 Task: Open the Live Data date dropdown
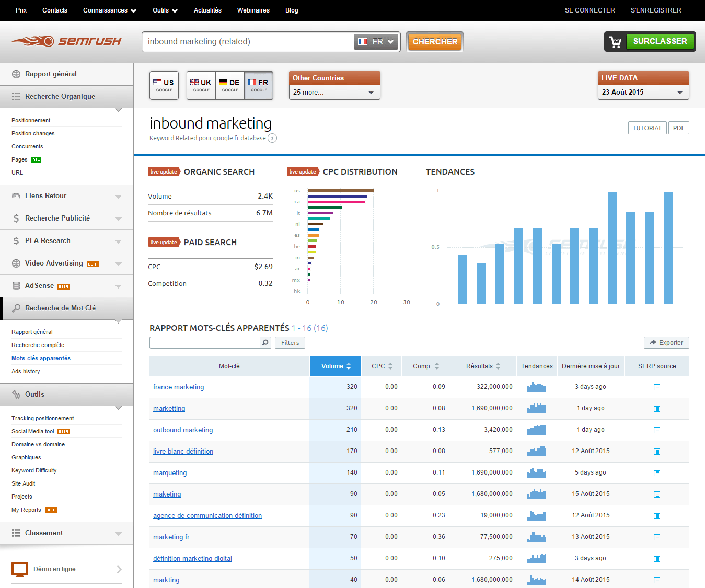[643, 92]
